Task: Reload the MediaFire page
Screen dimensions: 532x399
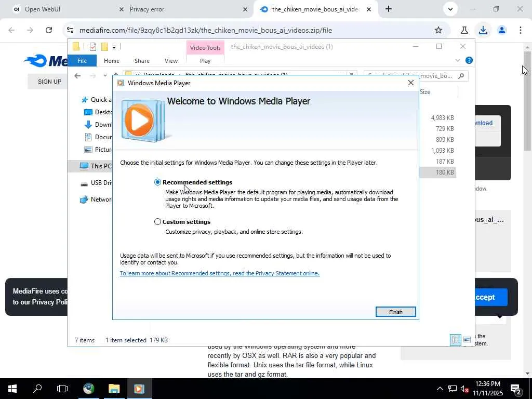Action: click(49, 30)
